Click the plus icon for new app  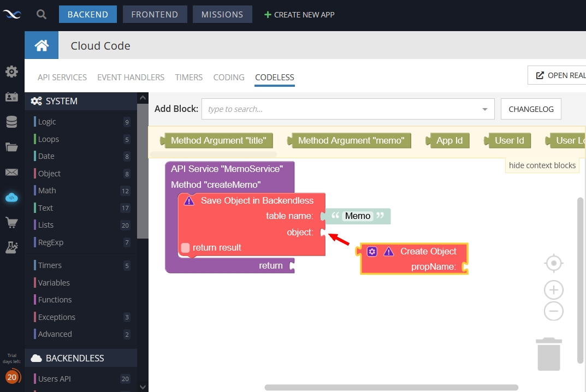point(268,15)
